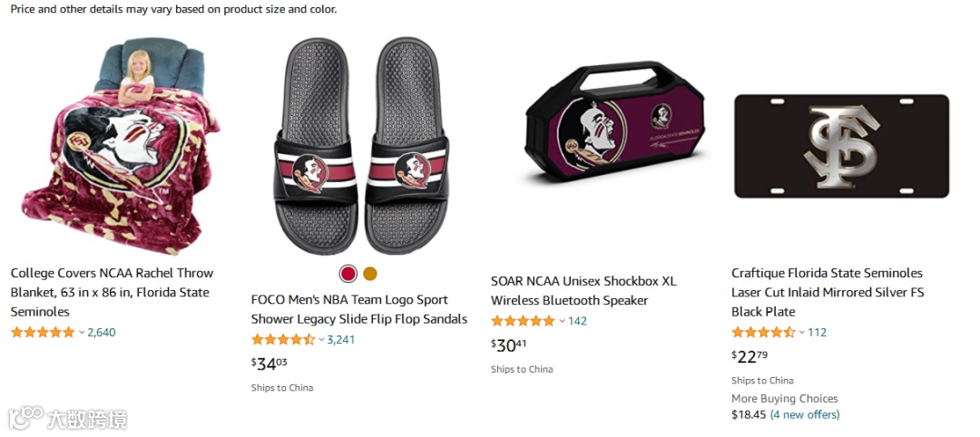
Task: View the FS black license plate image
Action: tap(841, 146)
